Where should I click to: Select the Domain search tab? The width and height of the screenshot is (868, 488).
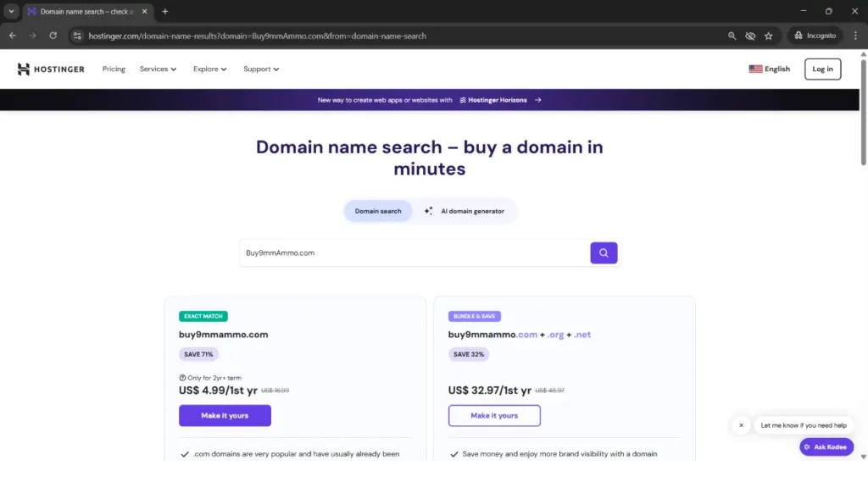[x=378, y=211]
